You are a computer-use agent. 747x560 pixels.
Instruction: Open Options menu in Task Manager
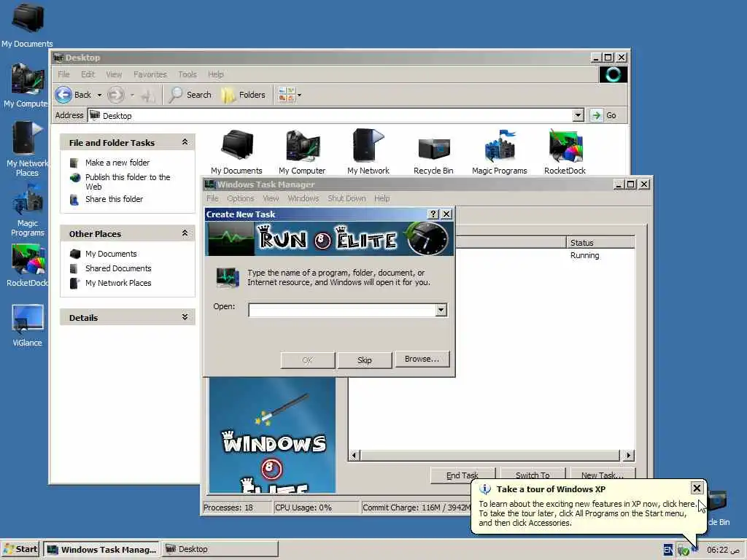[241, 198]
